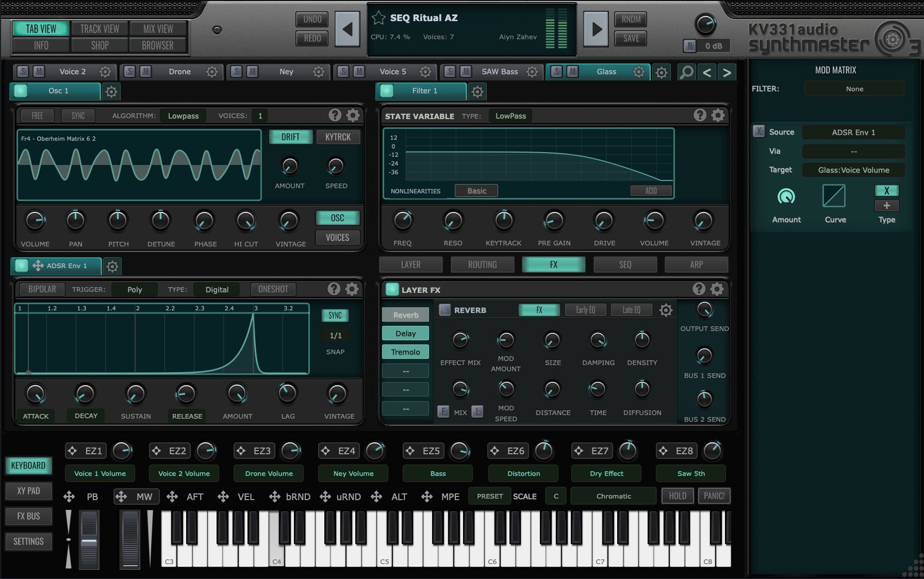Viewport: 924px width, 579px height.
Task: Open the mod matrix Source dropdown
Action: (x=853, y=133)
